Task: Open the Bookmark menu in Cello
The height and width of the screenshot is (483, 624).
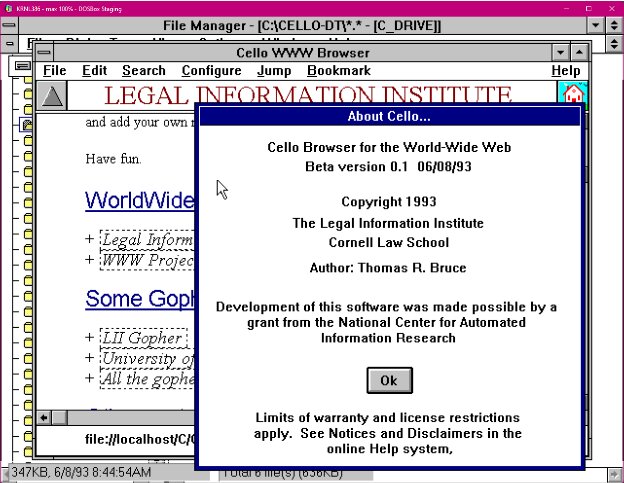Action: 339,70
